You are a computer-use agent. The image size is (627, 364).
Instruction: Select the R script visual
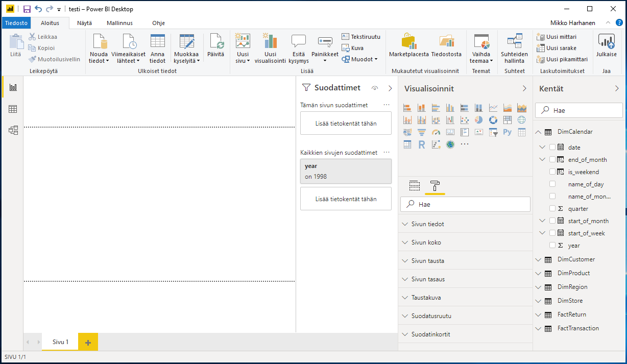click(422, 144)
